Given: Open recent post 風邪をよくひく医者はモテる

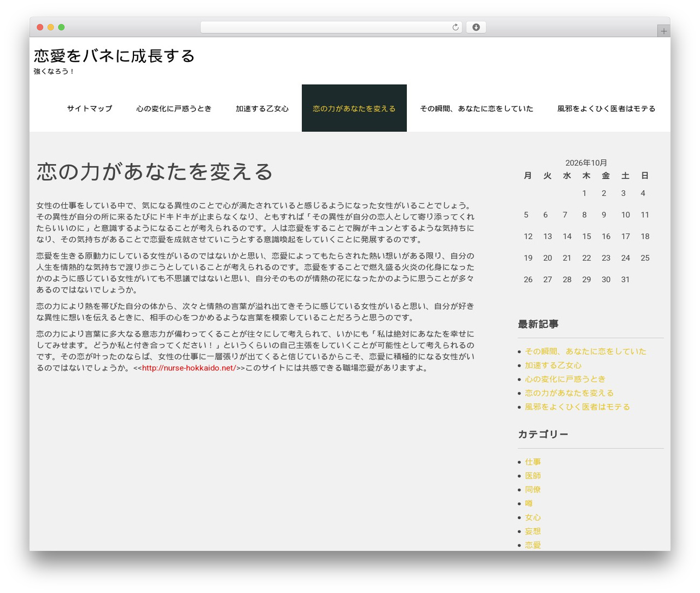Looking at the screenshot, I should click(x=577, y=406).
